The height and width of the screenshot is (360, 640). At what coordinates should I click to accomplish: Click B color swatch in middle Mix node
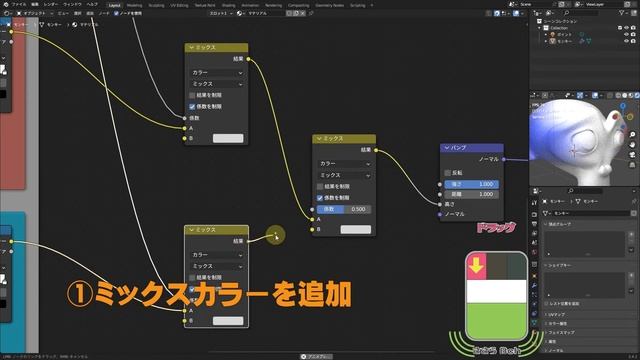pyautogui.click(x=356, y=230)
